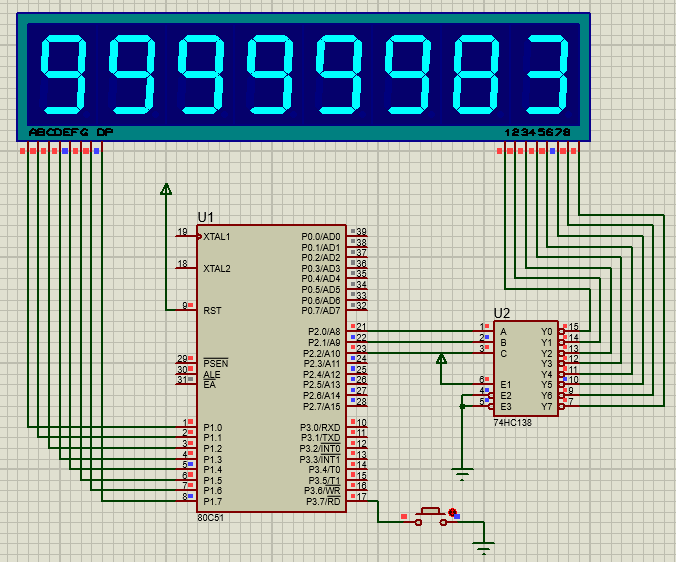The width and height of the screenshot is (676, 562).
Task: Click the push button wired to P3.7
Action: click(430, 517)
